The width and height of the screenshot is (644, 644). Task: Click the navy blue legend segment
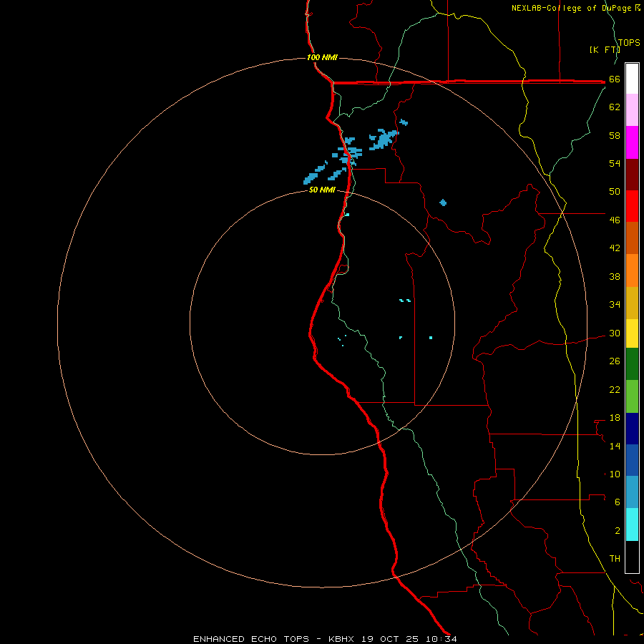(x=632, y=429)
